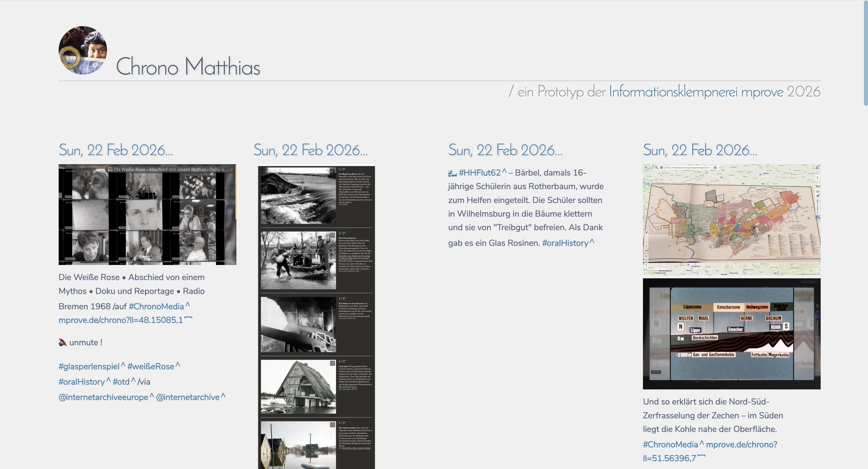868x469 pixels.
Task: Open flood photo 3/37 of water pipe
Action: (x=298, y=324)
